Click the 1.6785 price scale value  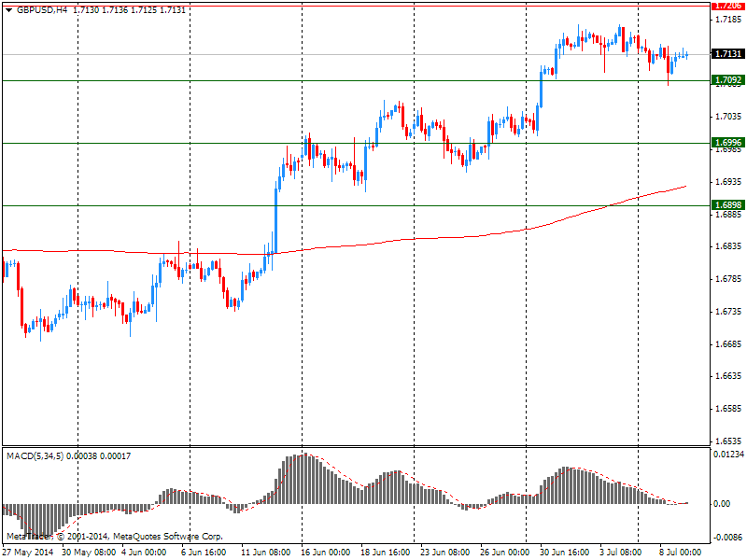tap(728, 279)
